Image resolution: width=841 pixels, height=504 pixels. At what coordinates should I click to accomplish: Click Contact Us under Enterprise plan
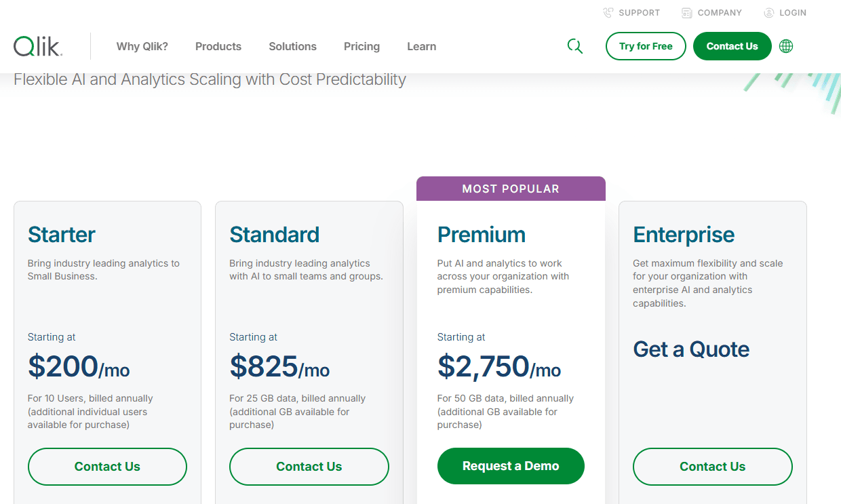coord(712,466)
